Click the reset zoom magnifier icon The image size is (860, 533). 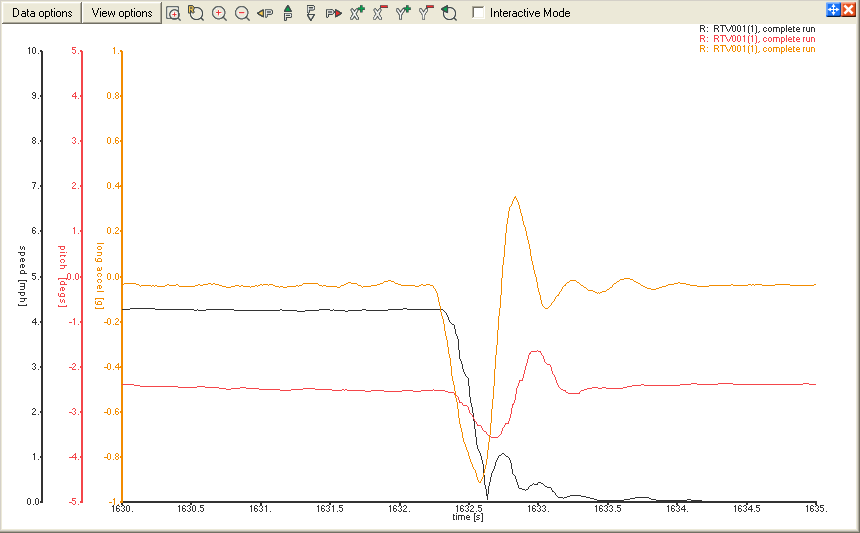[196, 13]
